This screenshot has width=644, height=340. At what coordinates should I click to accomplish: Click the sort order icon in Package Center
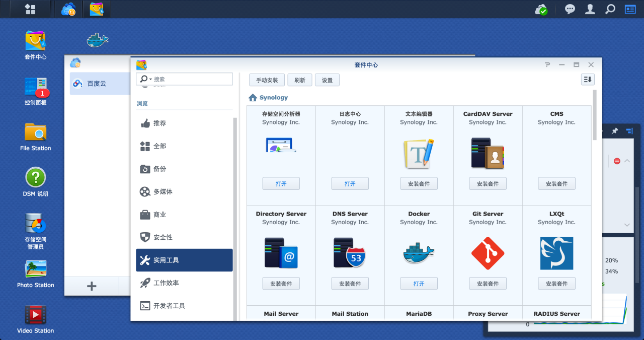pyautogui.click(x=587, y=79)
